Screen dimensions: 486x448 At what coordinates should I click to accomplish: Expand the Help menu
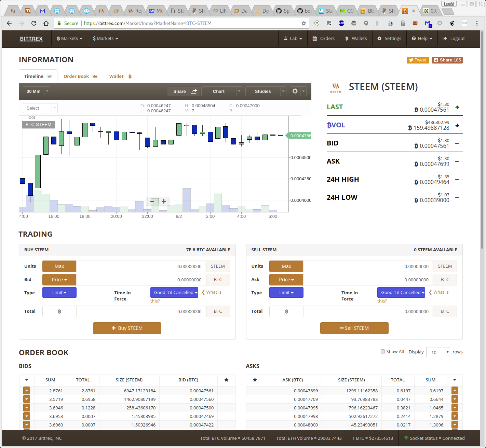point(422,39)
